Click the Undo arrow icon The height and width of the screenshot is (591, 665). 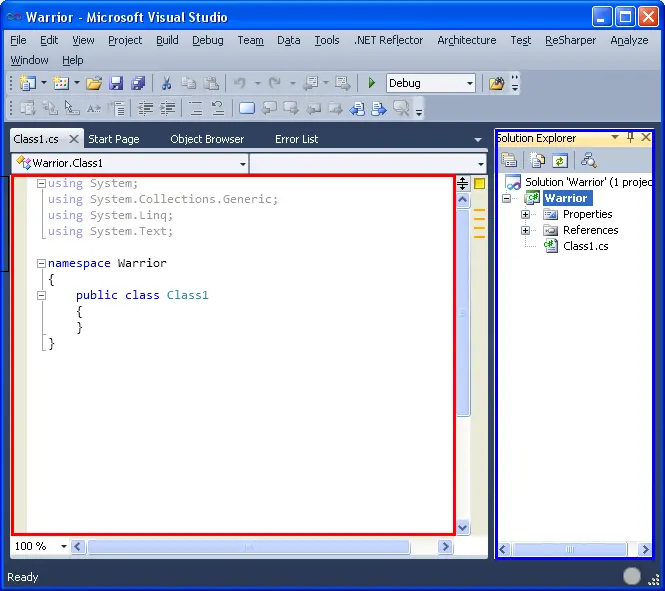click(240, 83)
